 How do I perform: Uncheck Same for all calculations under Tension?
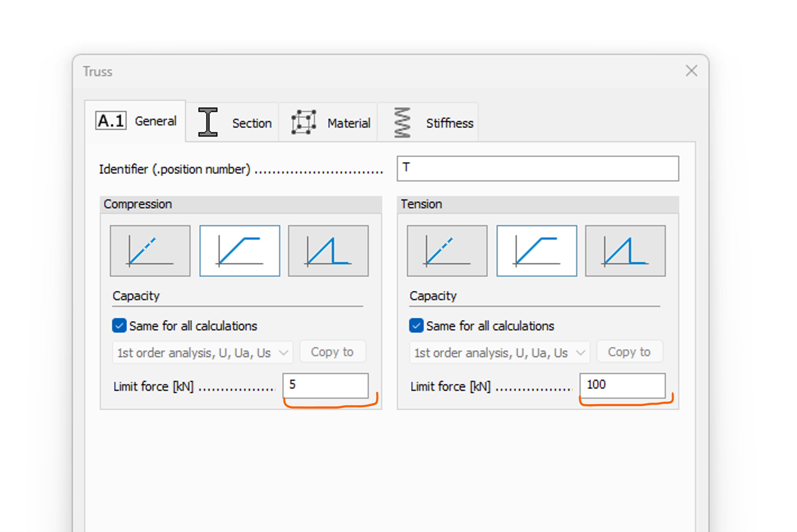point(416,326)
